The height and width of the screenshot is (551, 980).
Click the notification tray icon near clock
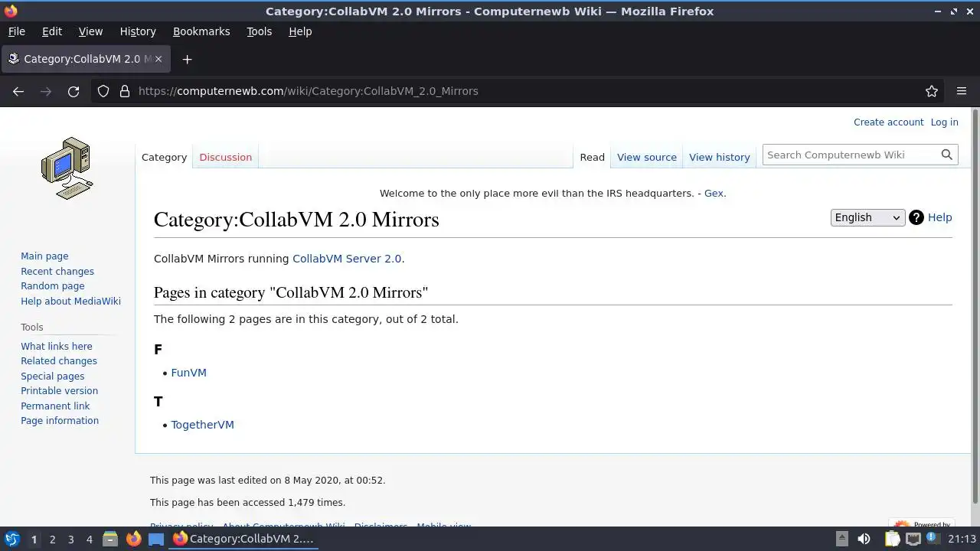933,539
